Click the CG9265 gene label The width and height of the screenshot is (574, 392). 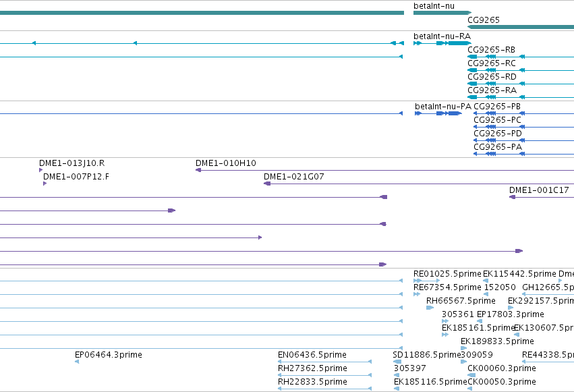click(484, 20)
